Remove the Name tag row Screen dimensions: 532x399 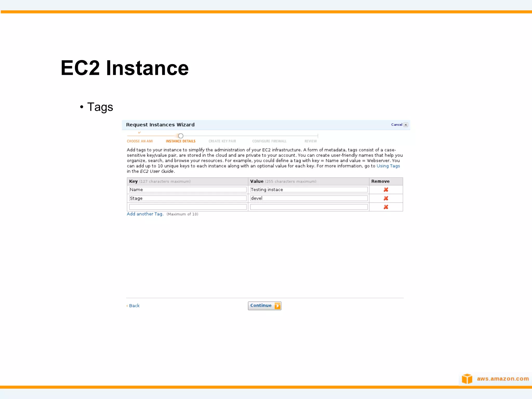tap(386, 190)
